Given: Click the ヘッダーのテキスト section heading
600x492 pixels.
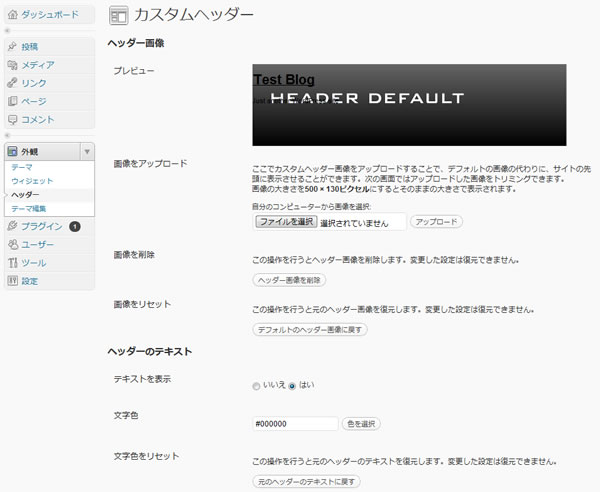Looking at the screenshot, I should pos(150,351).
